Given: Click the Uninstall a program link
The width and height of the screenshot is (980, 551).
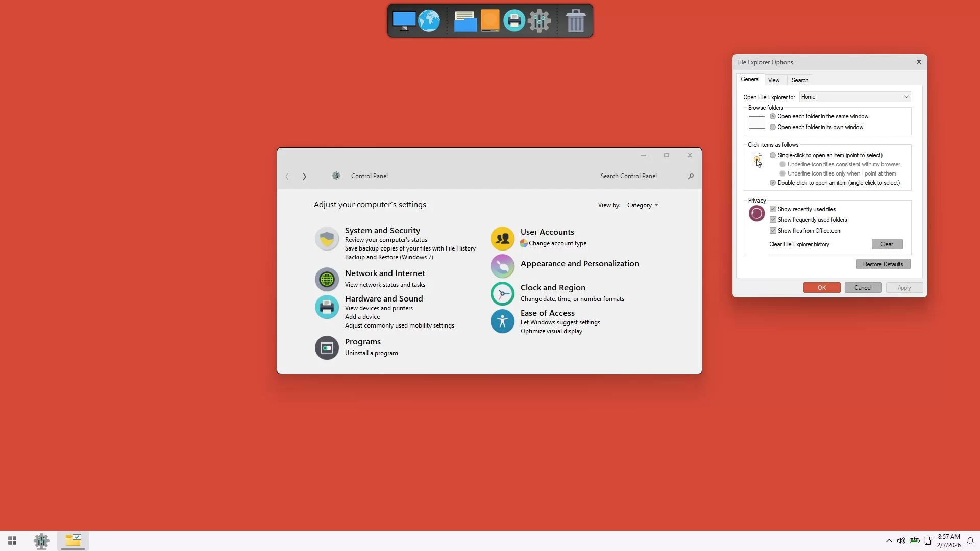Looking at the screenshot, I should pyautogui.click(x=371, y=353).
